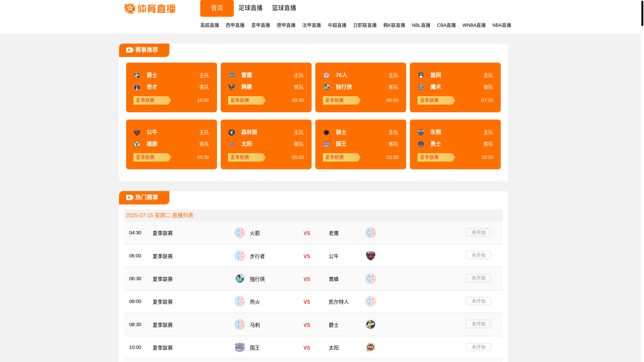
Task: Click 未开始 button for 步行者 vs 公牛
Action: [x=478, y=255]
